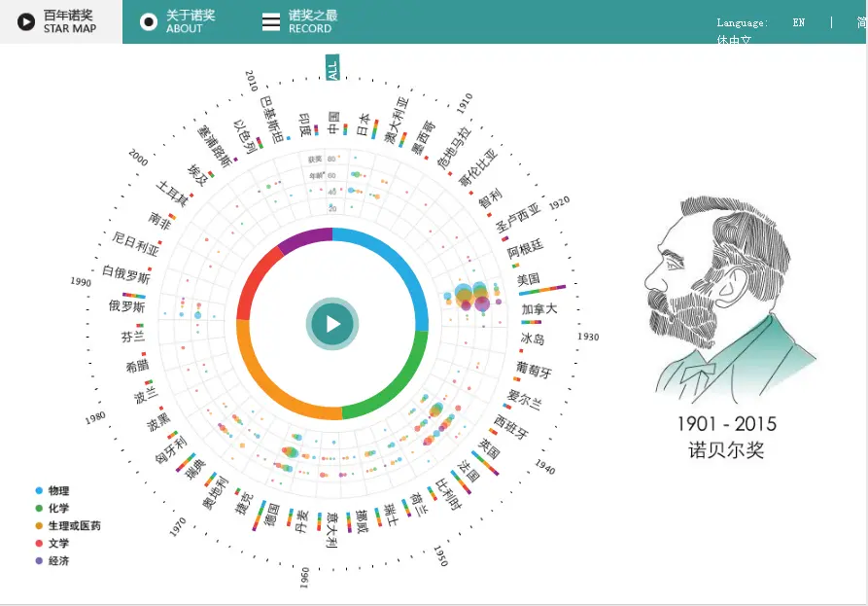
Task: Click the ABOUT circle dot icon
Action: (149, 21)
